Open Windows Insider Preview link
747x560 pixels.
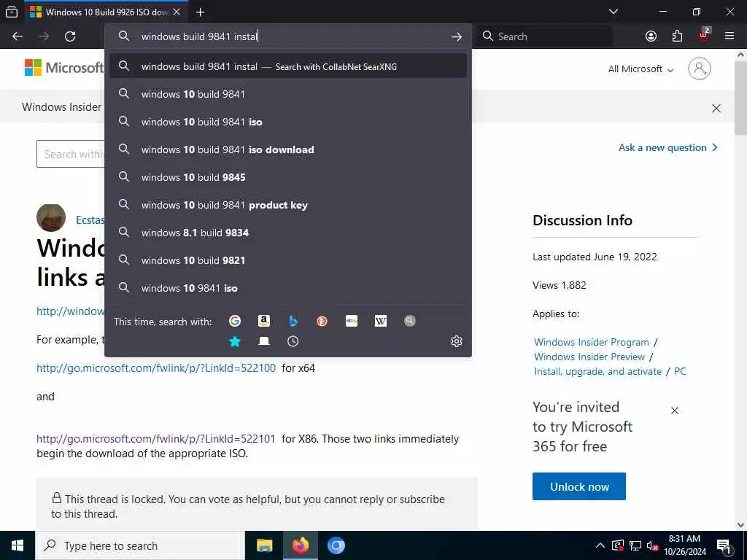coord(589,357)
